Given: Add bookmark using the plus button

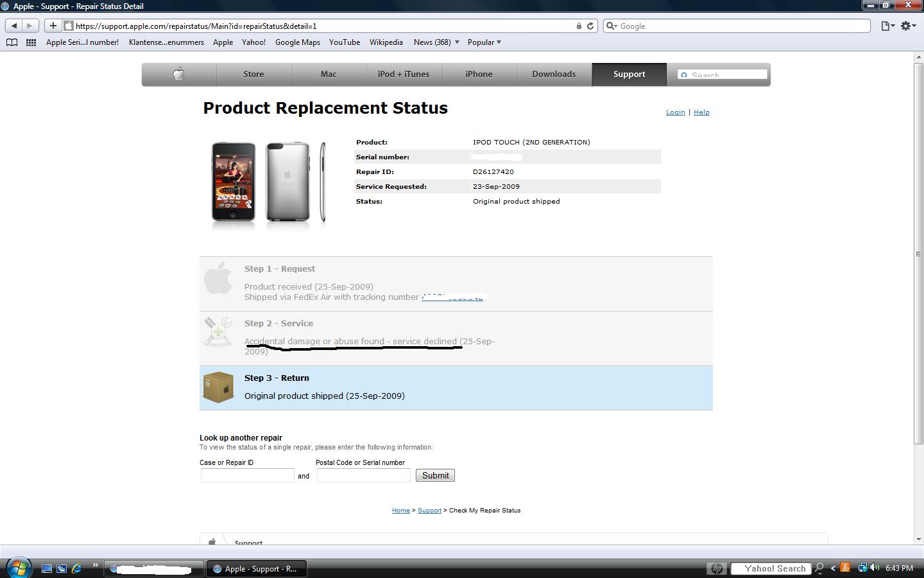Looking at the screenshot, I should point(53,26).
